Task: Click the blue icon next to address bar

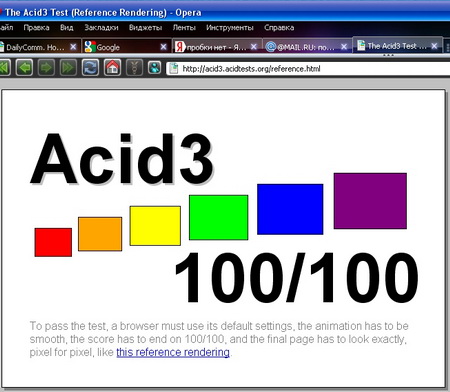Action: point(154,68)
